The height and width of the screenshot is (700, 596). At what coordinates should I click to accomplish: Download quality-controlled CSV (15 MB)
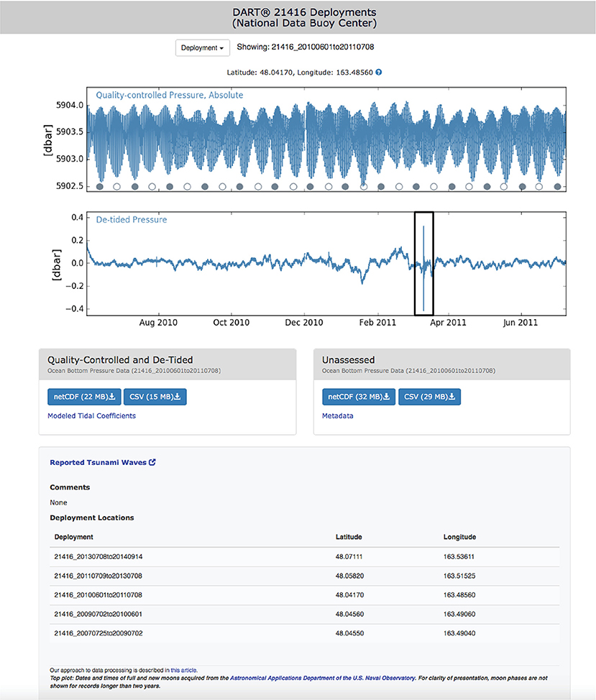coord(155,397)
